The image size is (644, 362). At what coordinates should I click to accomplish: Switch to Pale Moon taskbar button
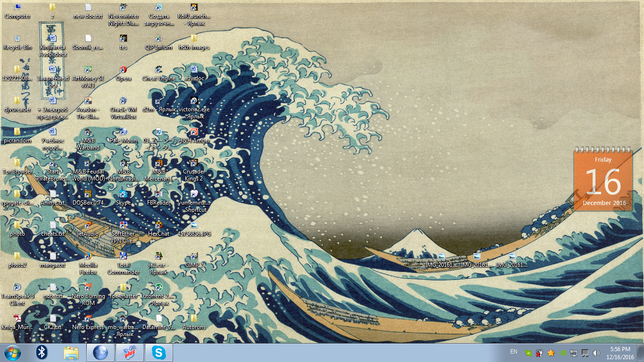point(100,352)
